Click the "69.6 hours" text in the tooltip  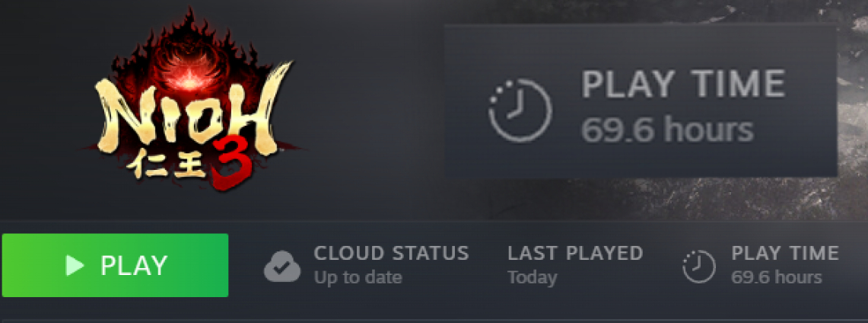667,129
